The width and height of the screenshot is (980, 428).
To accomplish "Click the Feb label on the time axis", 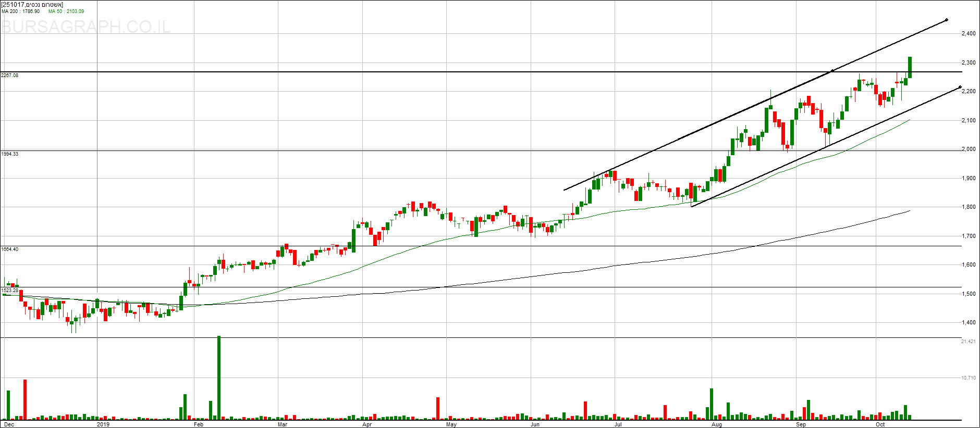I will pyautogui.click(x=199, y=425).
